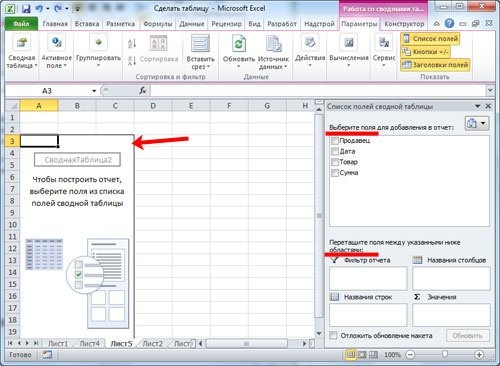
Task: Click the Активное поле icon
Action: coord(56,43)
